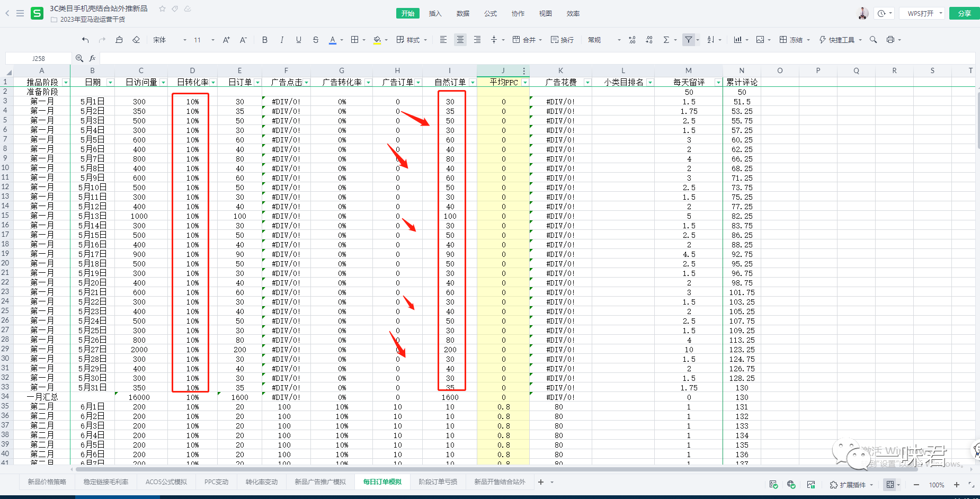This screenshot has height=499, width=980.
Task: Apply the fill color bucket button
Action: click(377, 40)
